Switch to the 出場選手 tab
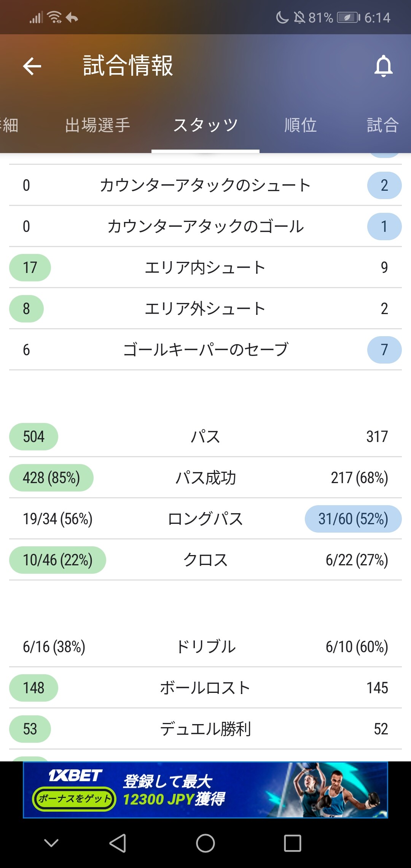Screen dimensions: 411x868 97,125
